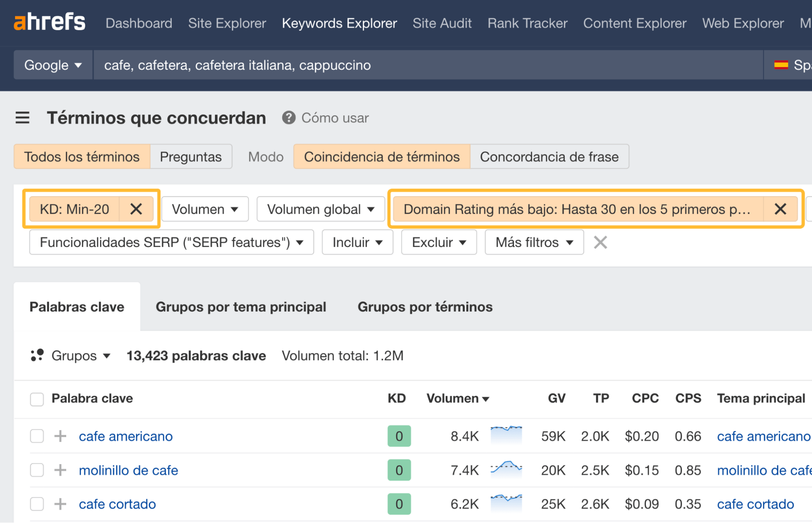Open the cafe cortado keyword link
Screen dimensions: 812x523
[117, 504]
